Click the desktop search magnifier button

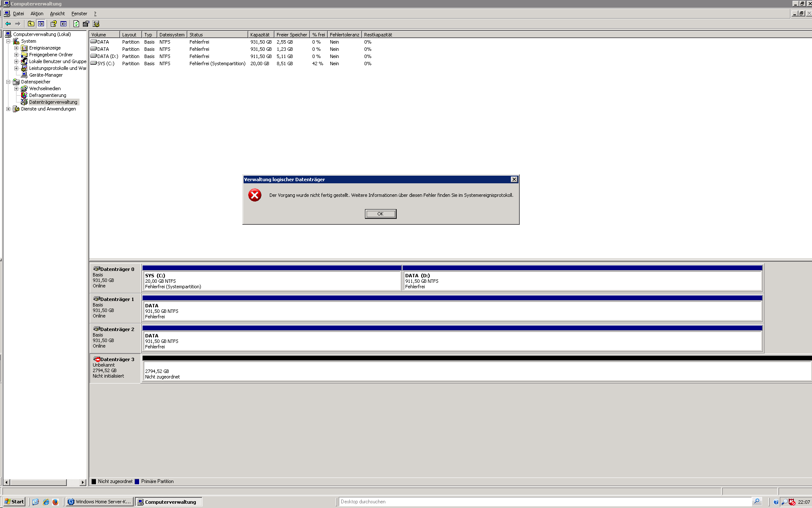757,502
